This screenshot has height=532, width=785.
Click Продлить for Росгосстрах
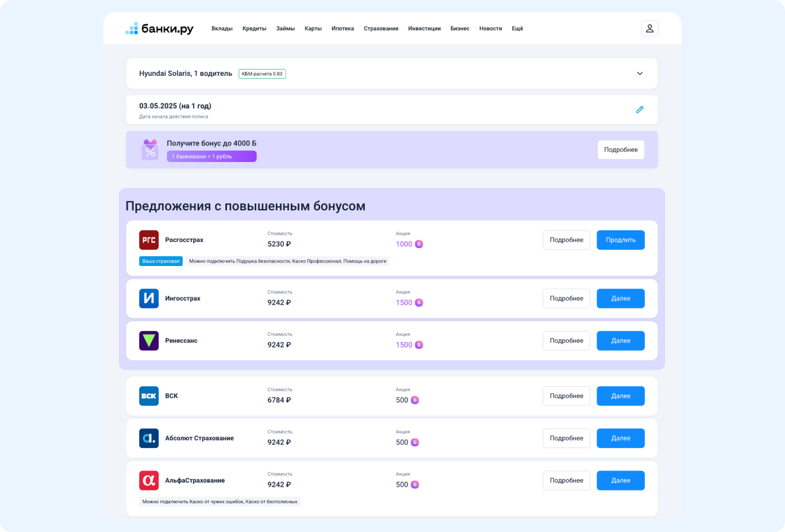click(x=621, y=240)
